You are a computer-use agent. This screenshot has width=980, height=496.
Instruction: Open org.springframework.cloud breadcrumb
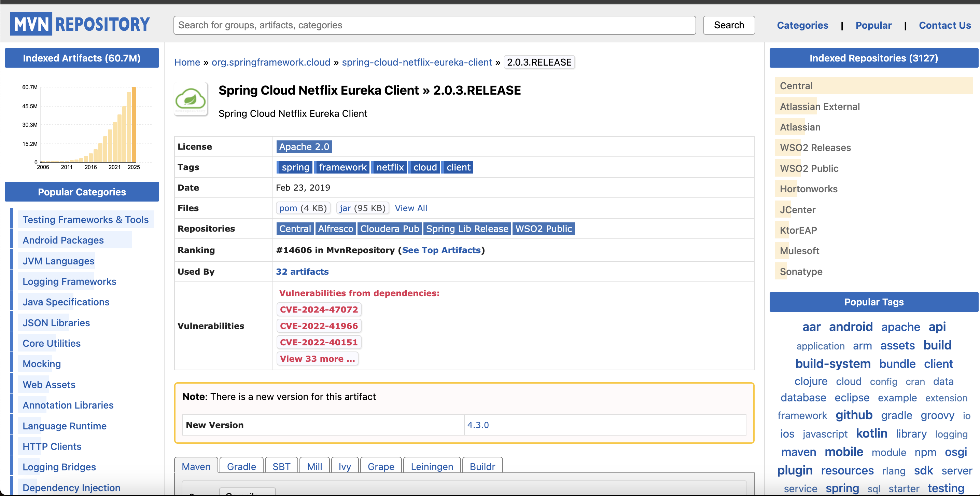(270, 62)
